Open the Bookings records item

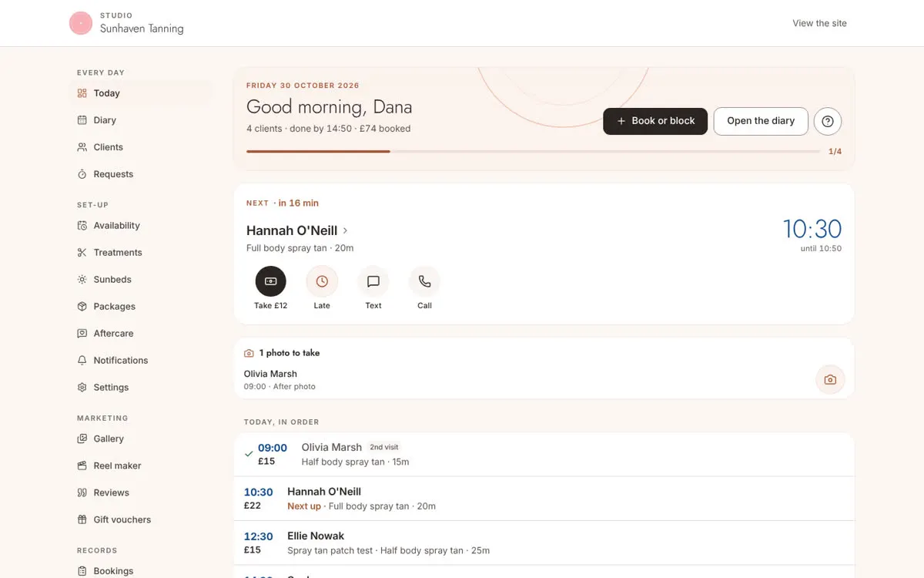[x=141, y=571]
